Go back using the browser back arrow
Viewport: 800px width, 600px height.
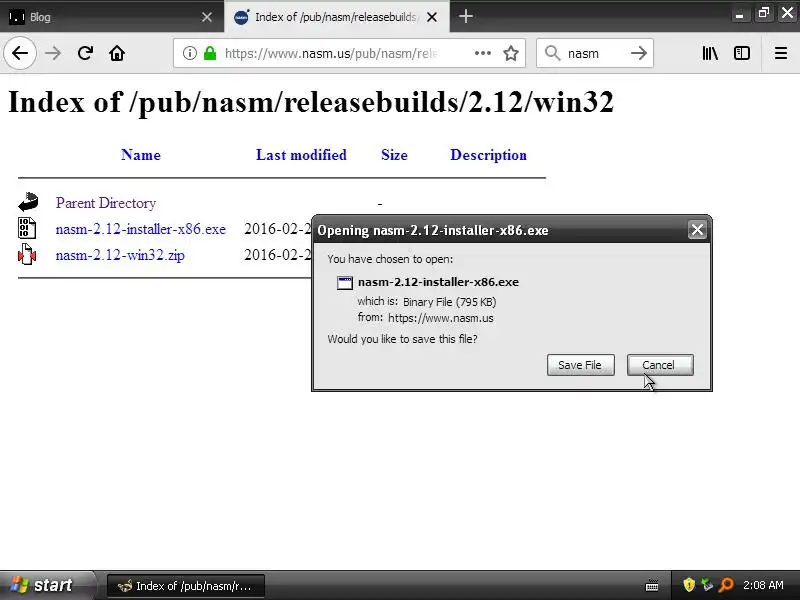point(20,53)
